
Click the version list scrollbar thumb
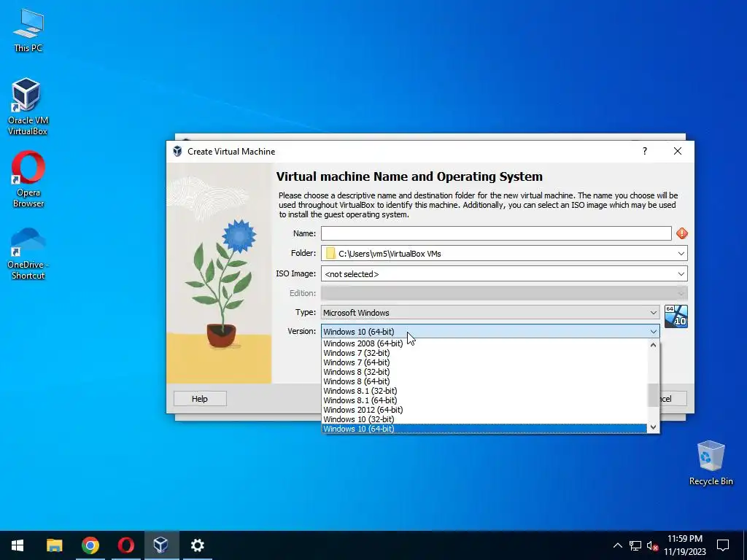pos(653,395)
